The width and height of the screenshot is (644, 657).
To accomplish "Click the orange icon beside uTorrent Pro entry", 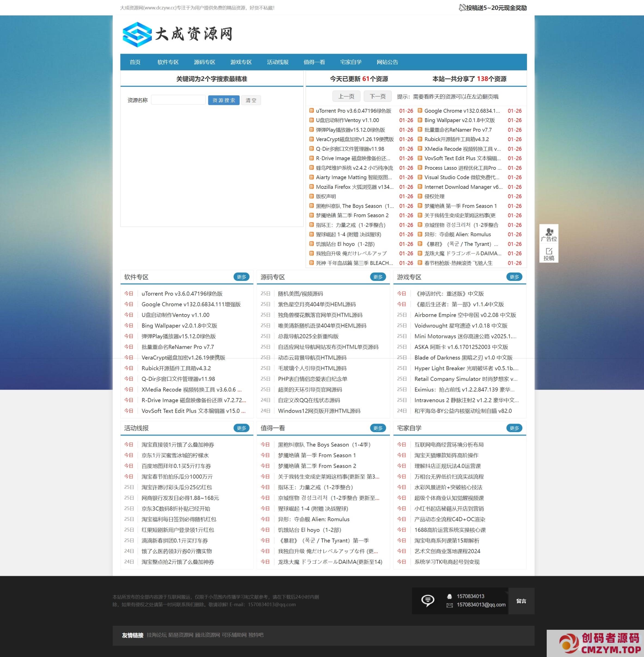I will click(311, 111).
